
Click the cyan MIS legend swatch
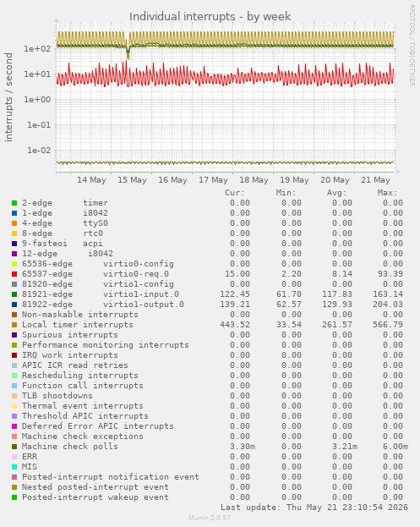click(x=14, y=467)
